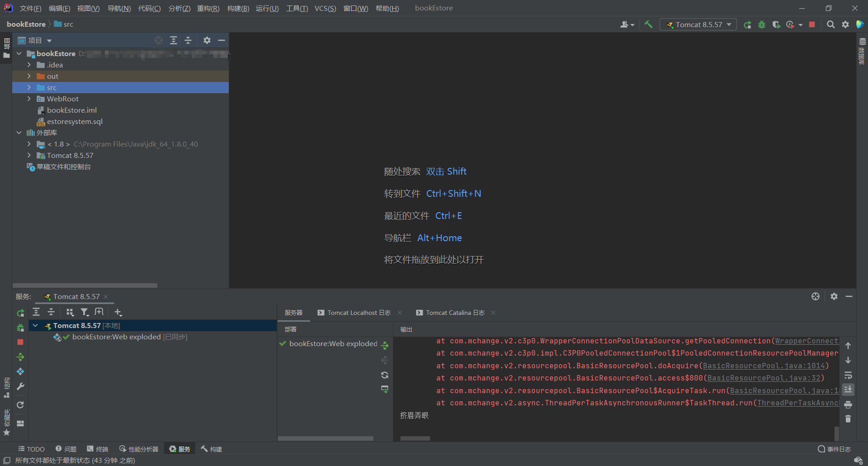868x466 pixels.
Task: Open the Project view dropdown arrow
Action: point(49,41)
